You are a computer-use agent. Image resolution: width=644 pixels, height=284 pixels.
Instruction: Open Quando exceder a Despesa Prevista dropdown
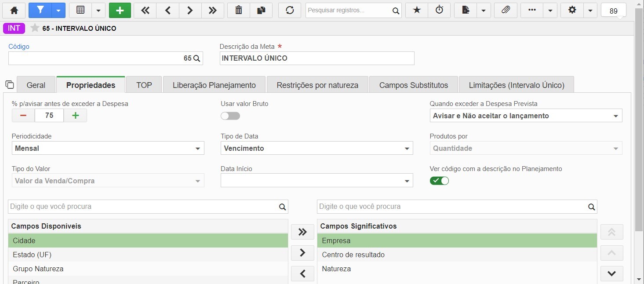[x=526, y=116]
